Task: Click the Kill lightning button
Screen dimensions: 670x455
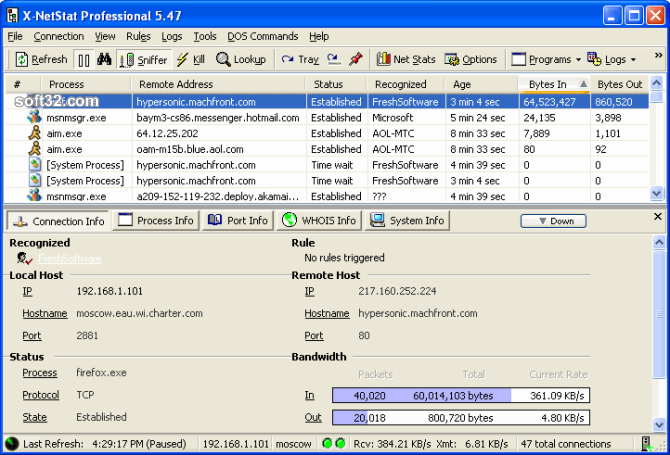Action: pos(191,59)
